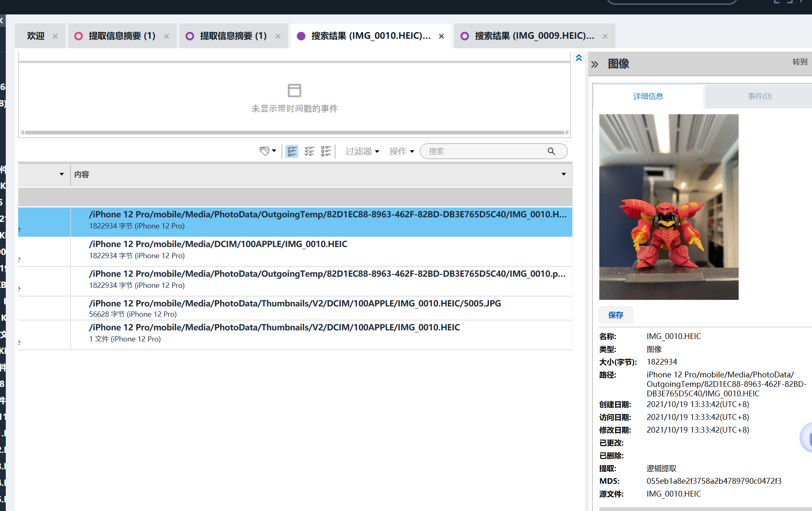Click the magnifier search icon
Viewport: 812px width, 511px height.
551,151
